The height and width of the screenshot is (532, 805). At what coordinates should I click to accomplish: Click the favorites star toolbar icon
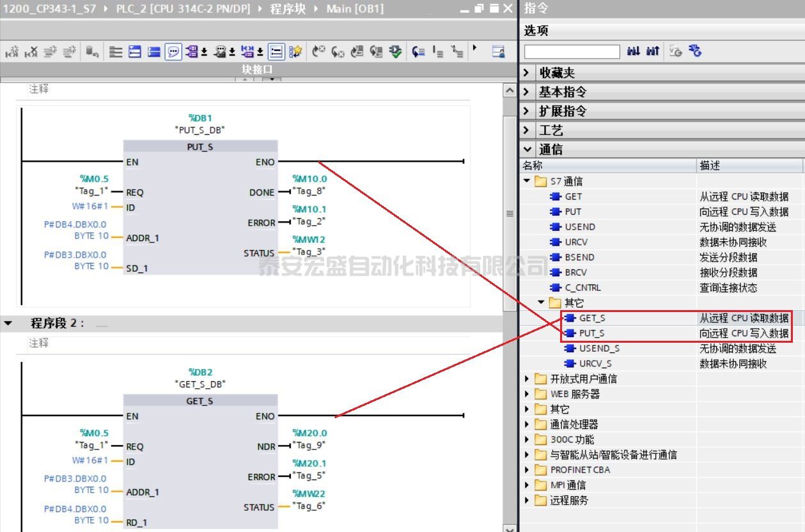pos(295,52)
